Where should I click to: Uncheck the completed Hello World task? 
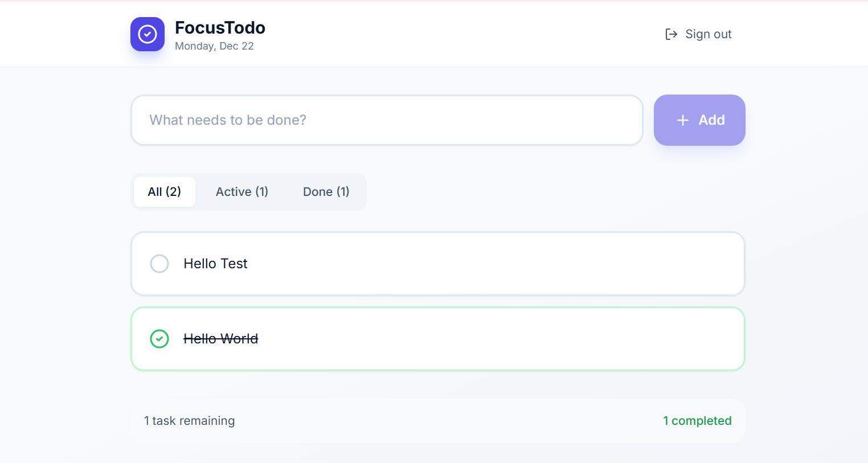(x=159, y=339)
